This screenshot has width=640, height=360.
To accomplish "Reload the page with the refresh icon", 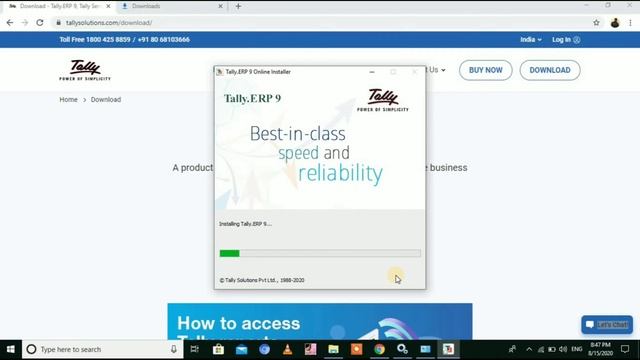I will 40,23.
